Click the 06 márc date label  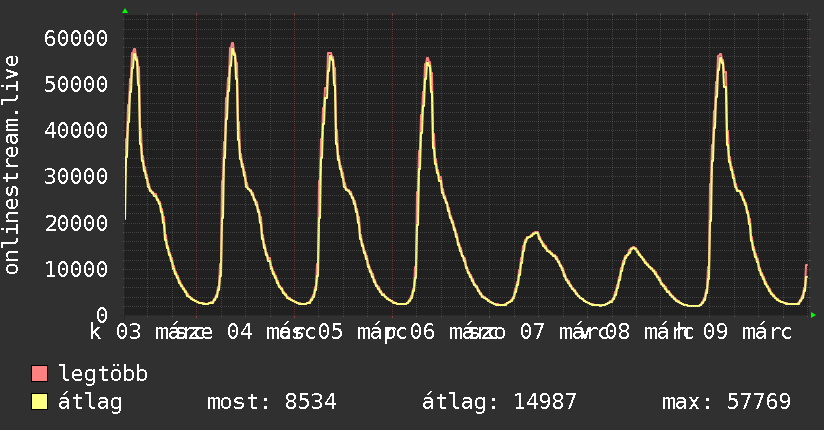(455, 332)
